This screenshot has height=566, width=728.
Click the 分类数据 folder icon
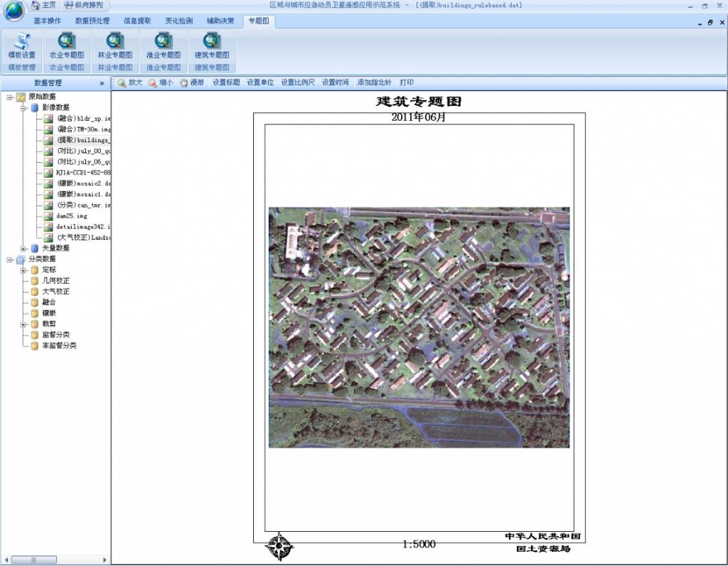coord(21,259)
